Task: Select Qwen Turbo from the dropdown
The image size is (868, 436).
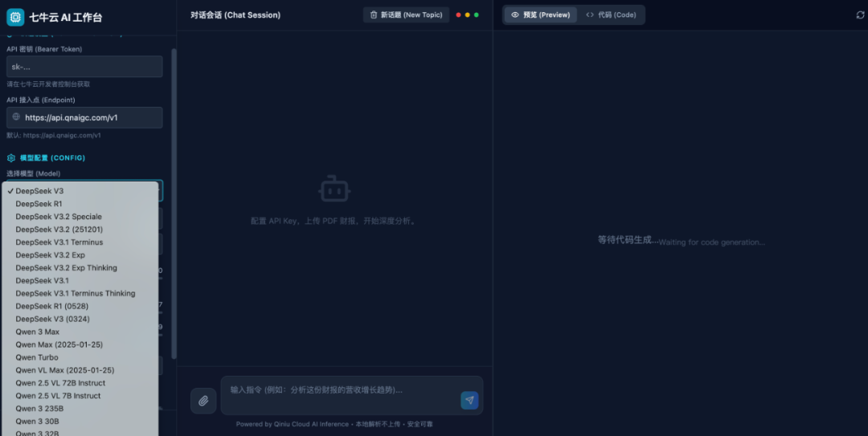Action: [37, 357]
